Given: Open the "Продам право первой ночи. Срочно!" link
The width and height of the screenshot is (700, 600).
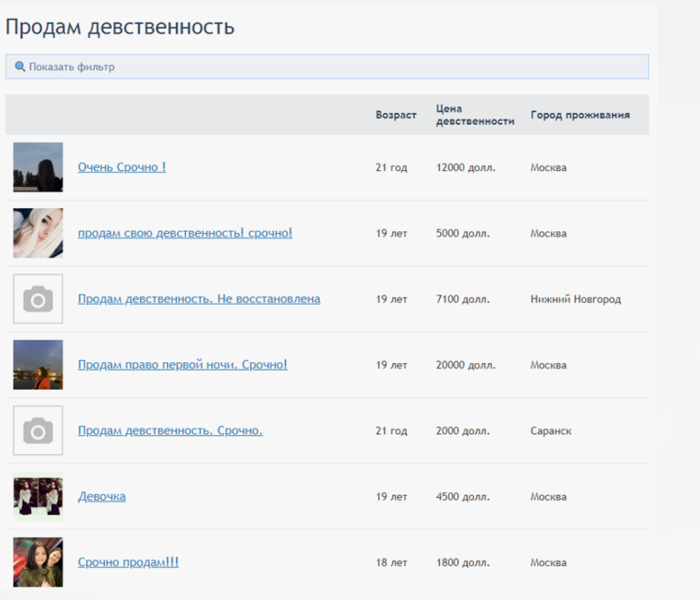Looking at the screenshot, I should pos(182,365).
